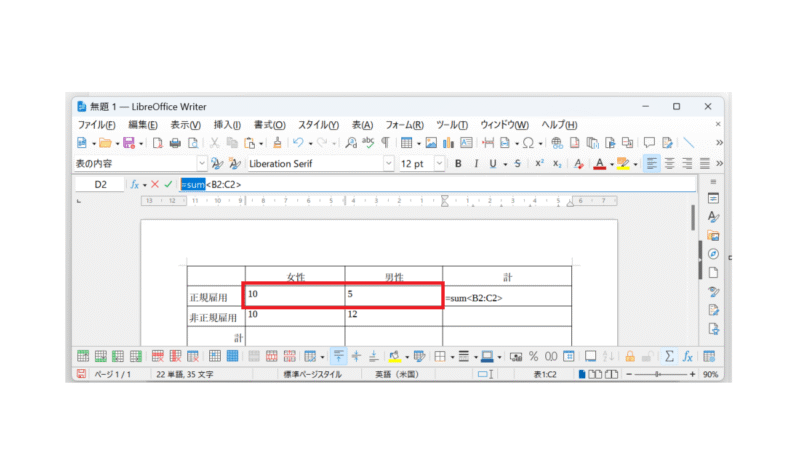Open font name dropdown Liberation Serif
Screen dimensions: 800x450
click(x=388, y=164)
